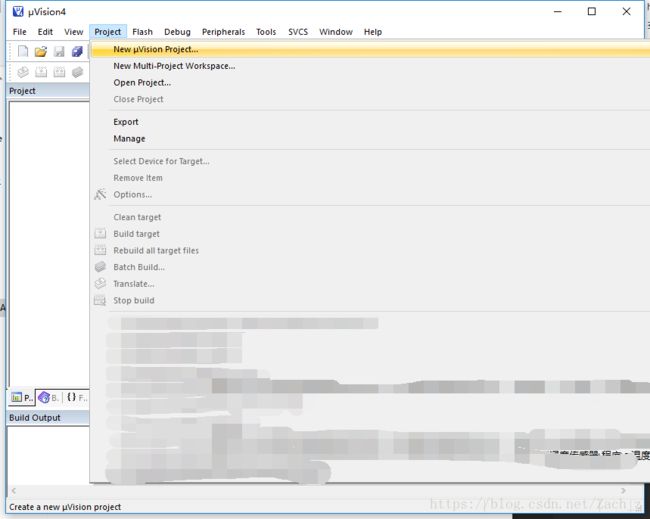The width and height of the screenshot is (650, 519).
Task: Click the Open file folder icon
Action: coord(41,51)
